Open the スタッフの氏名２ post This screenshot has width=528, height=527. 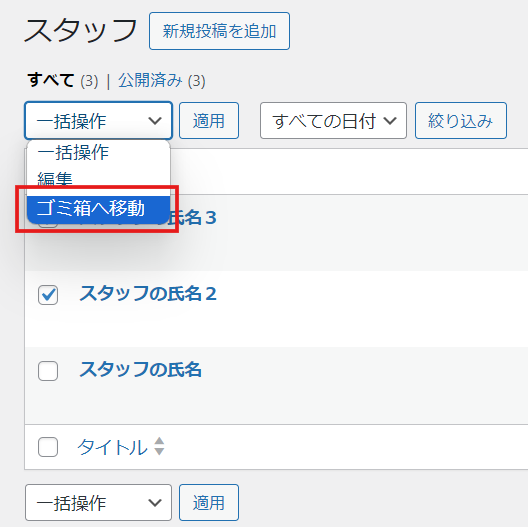pyautogui.click(x=148, y=293)
